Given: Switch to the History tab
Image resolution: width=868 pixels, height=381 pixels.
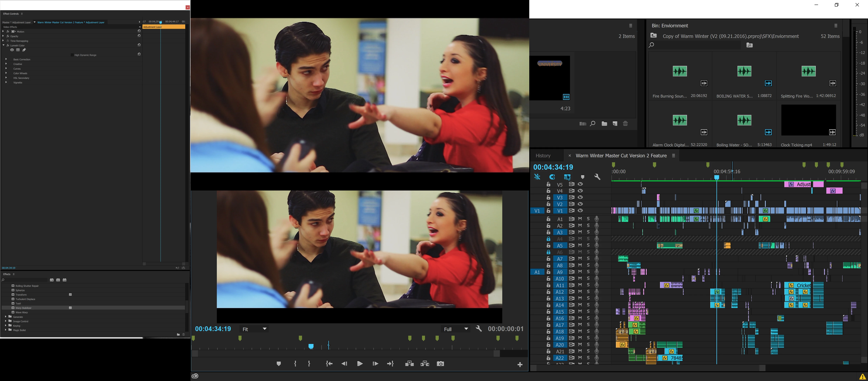Looking at the screenshot, I should [x=543, y=156].
